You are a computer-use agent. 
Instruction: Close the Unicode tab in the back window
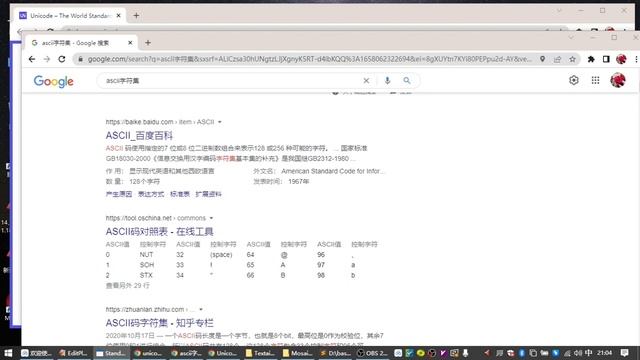tap(118, 16)
